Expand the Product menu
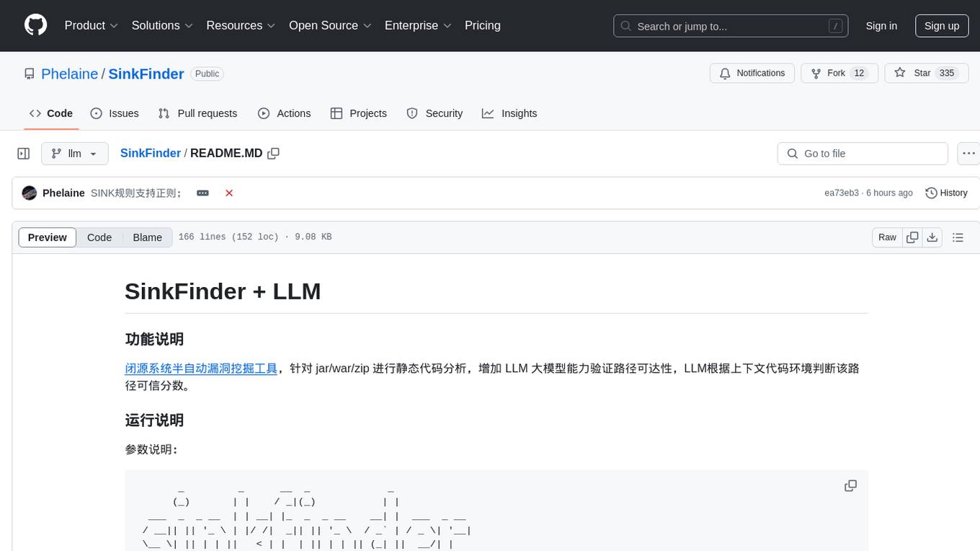Viewport: 980px width, 551px height. click(92, 25)
